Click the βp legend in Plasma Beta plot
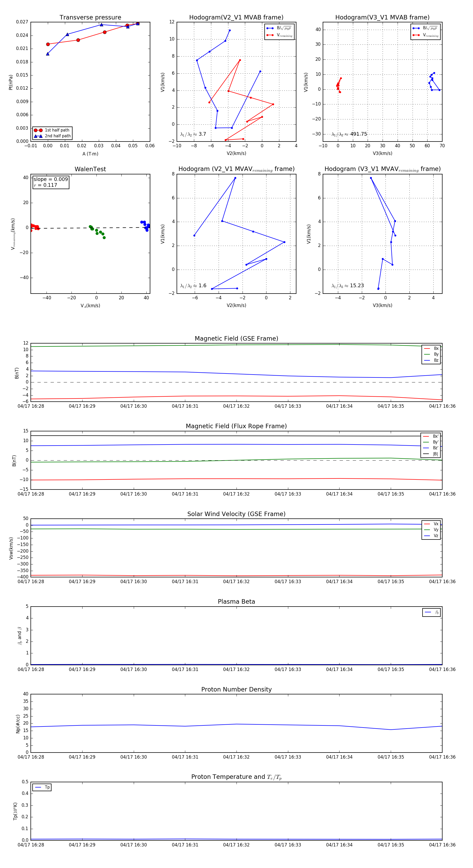The height and width of the screenshot is (868, 473). [431, 612]
